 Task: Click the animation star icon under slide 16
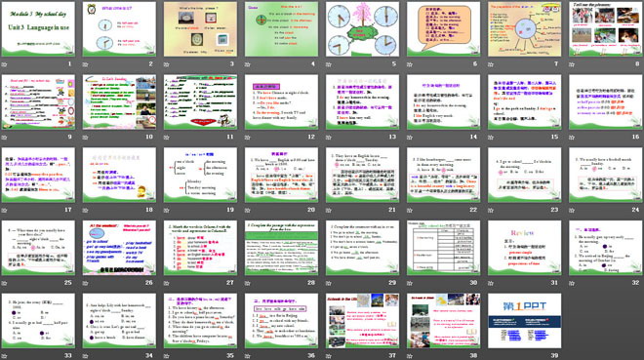572,138
